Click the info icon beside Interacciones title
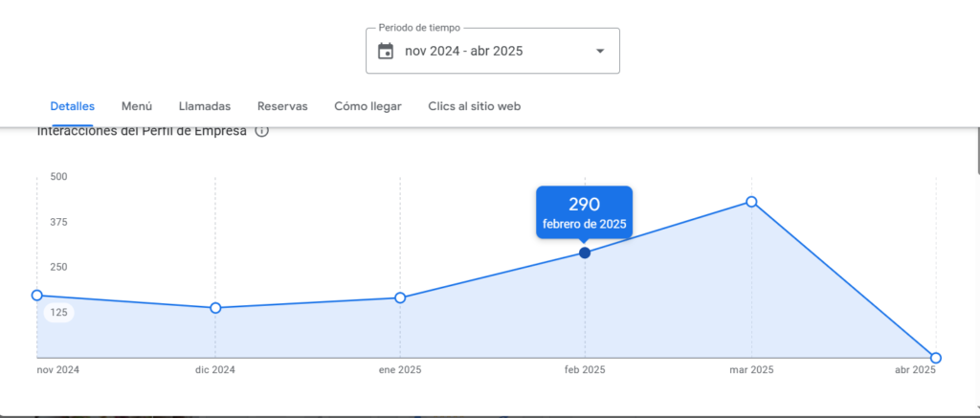The height and width of the screenshot is (418, 980). (x=261, y=131)
